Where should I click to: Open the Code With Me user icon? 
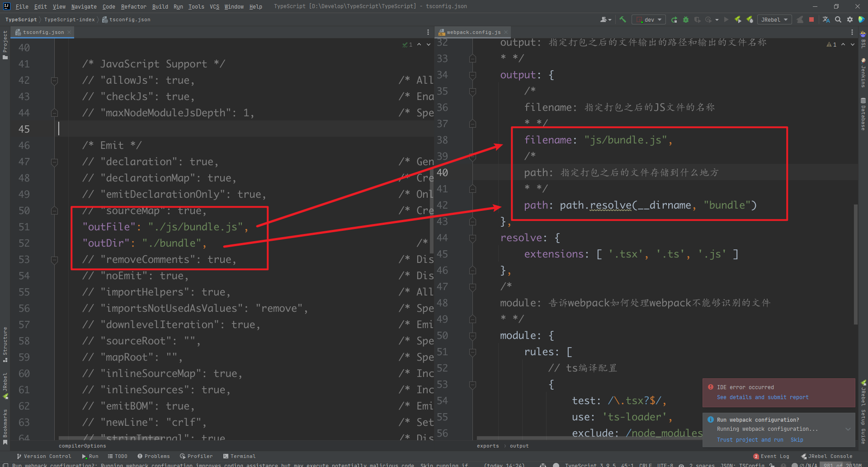[605, 19]
